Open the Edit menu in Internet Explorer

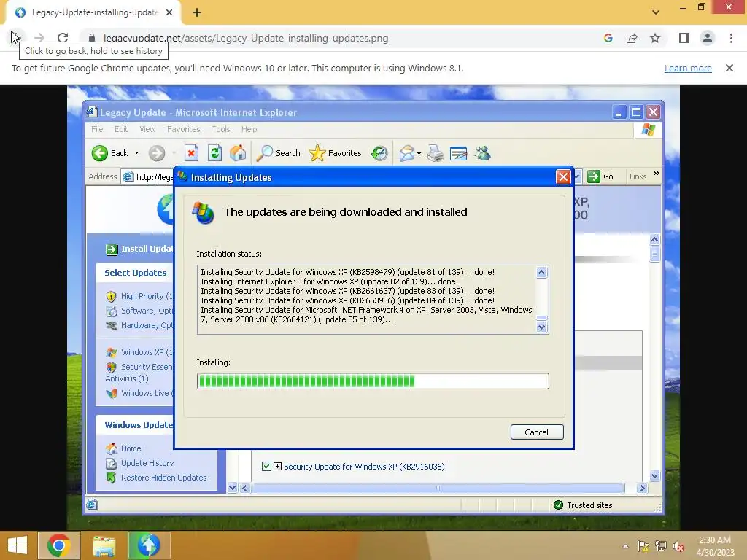(x=121, y=129)
